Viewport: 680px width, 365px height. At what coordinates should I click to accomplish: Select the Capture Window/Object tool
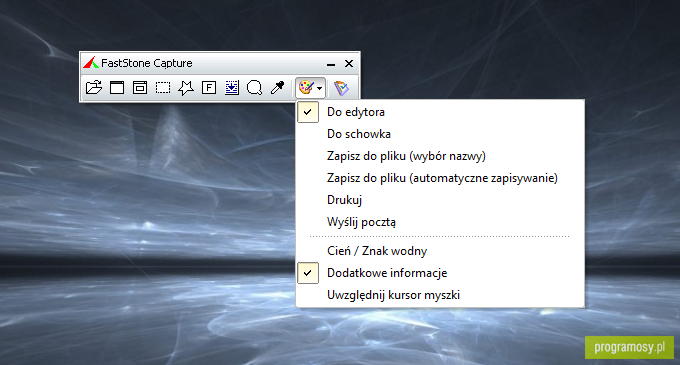(140, 88)
